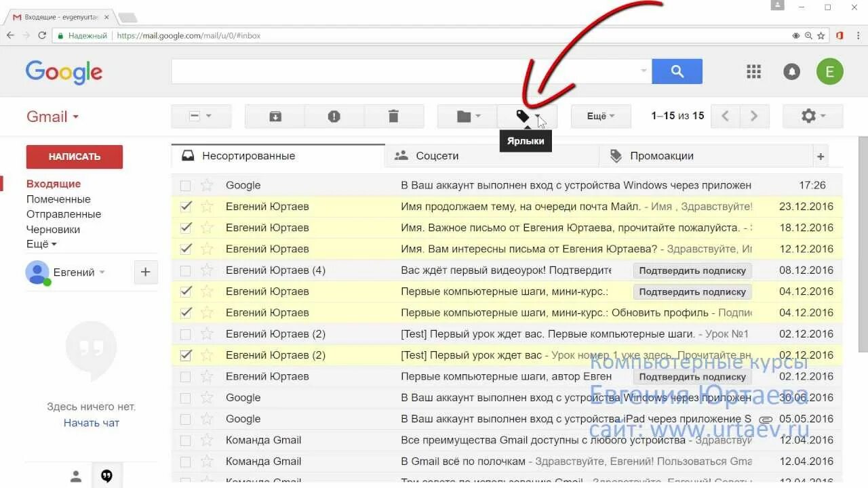
Task: Click Подтвердить подписку on автор Евген message
Action: (692, 377)
